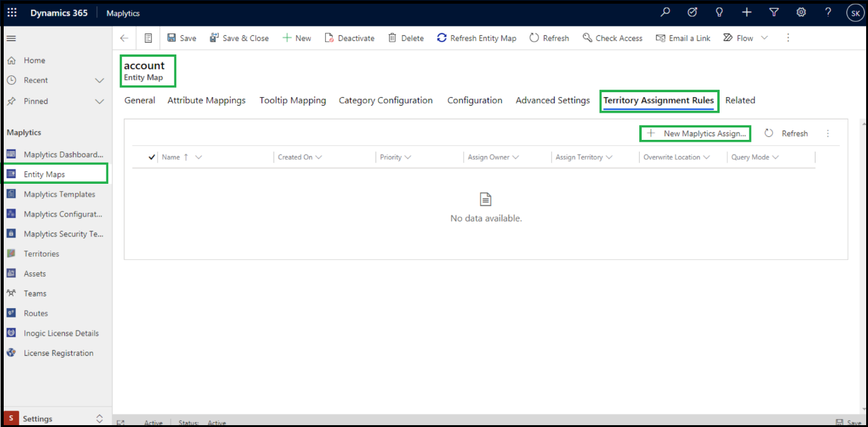
Task: Open Territories in the left navigation
Action: coord(41,254)
